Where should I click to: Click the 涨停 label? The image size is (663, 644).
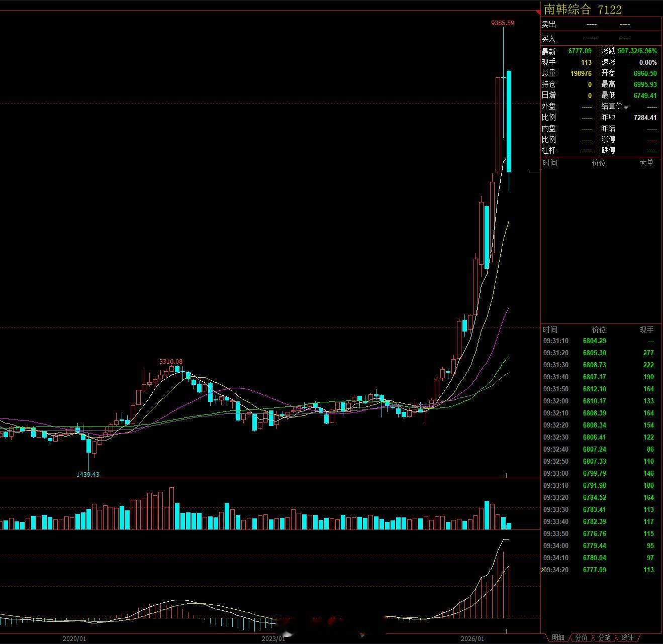pos(608,140)
